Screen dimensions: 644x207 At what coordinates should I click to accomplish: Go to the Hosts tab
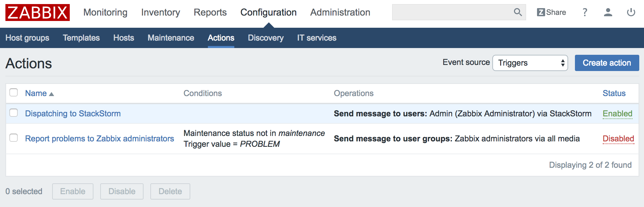pos(124,38)
